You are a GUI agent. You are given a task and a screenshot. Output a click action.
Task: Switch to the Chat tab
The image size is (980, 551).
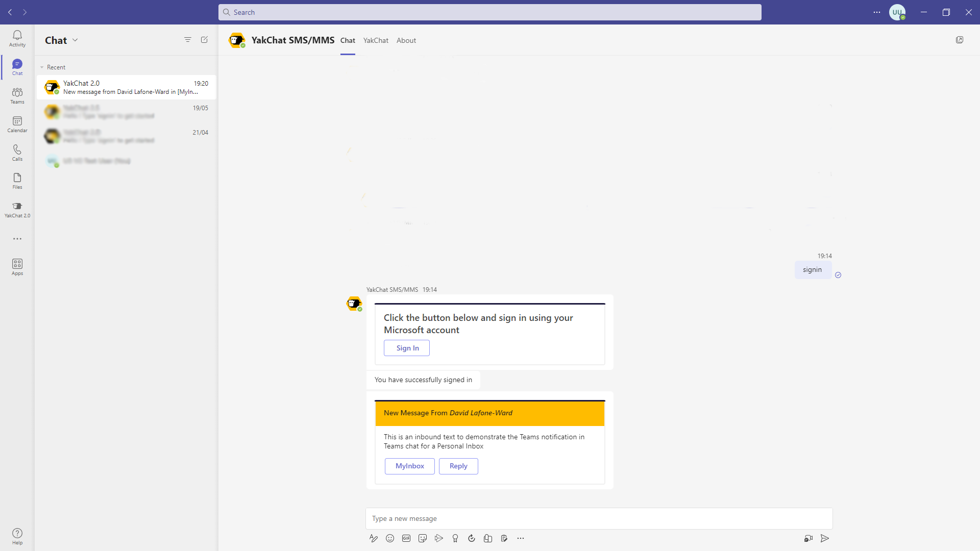click(348, 40)
